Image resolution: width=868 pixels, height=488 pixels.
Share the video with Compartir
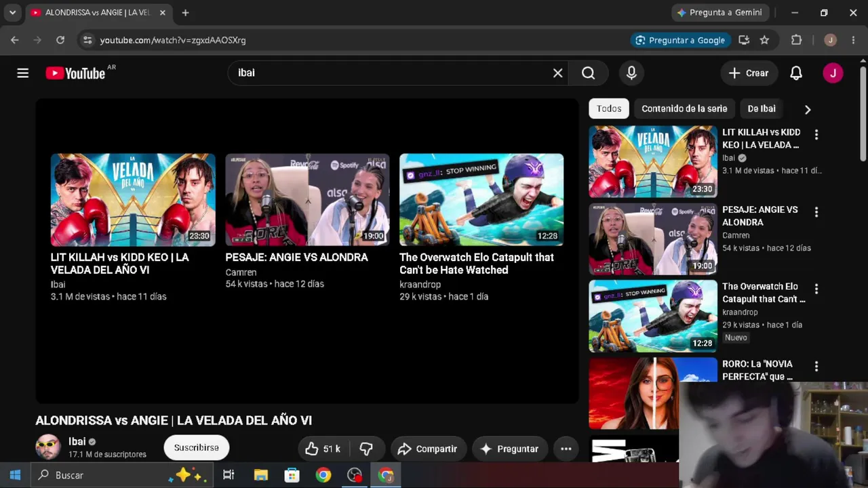point(428,449)
